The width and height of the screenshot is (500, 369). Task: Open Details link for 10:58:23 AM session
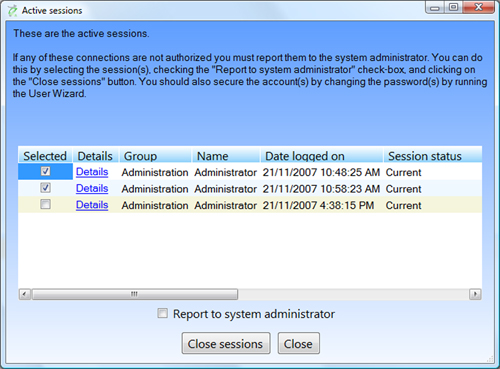coord(92,189)
